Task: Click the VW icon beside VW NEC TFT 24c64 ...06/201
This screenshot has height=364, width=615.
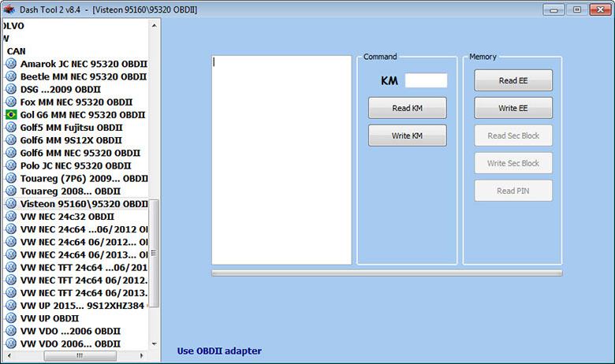Action: click(11, 267)
